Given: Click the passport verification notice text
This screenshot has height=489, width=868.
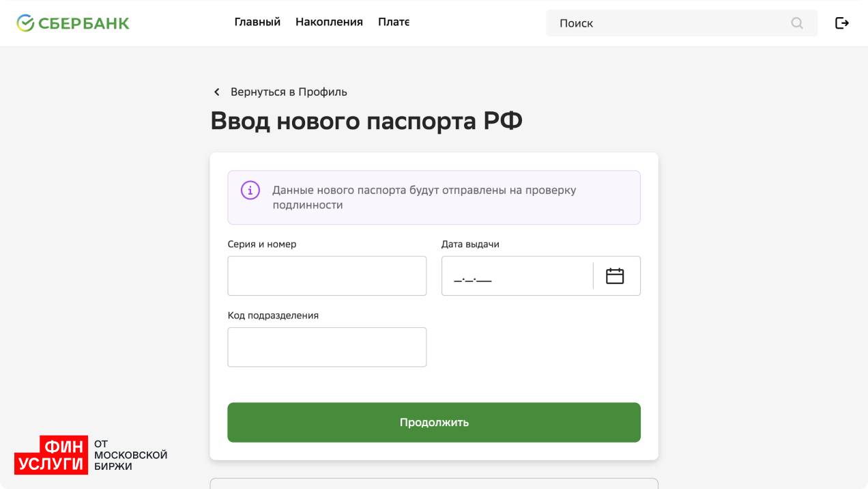Looking at the screenshot, I should point(424,197).
